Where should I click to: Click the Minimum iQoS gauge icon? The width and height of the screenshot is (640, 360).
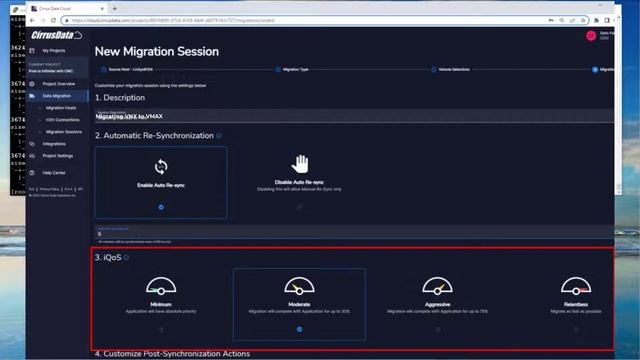[161, 286]
